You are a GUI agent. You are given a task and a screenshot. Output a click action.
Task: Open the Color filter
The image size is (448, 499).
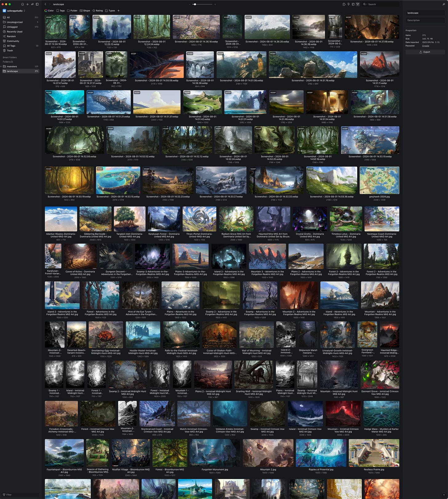[x=49, y=10]
